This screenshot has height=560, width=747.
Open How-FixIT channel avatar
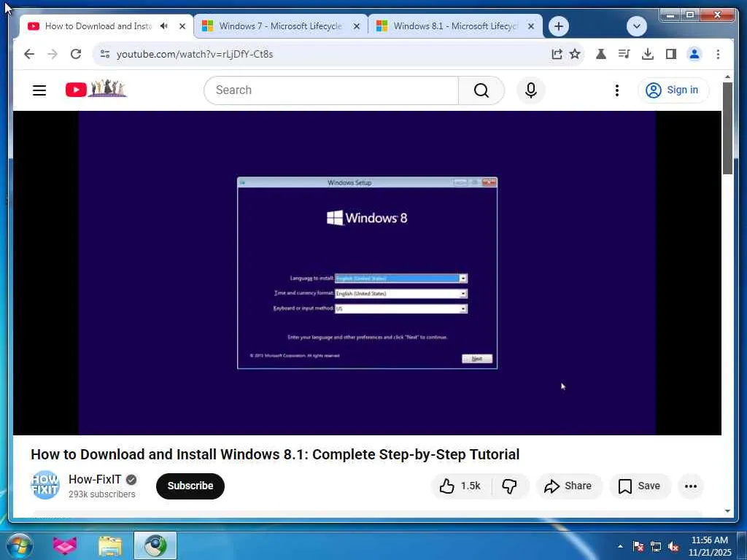44,485
